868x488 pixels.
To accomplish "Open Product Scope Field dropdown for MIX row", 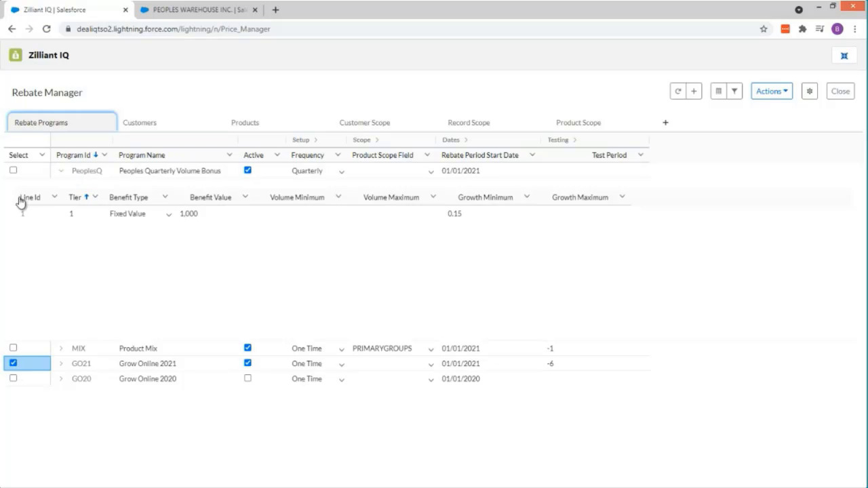I will (x=431, y=349).
